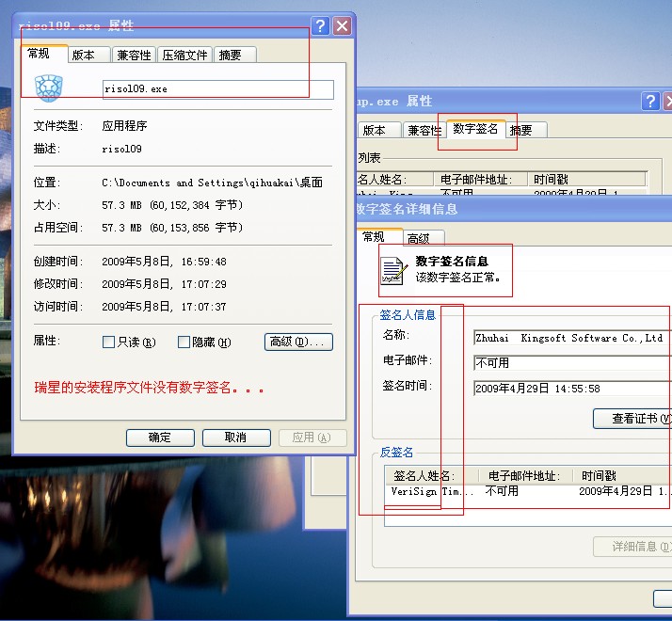Click the 占用空间 value 60,153,856 字节
The width and height of the screenshot is (672, 621).
click(172, 228)
